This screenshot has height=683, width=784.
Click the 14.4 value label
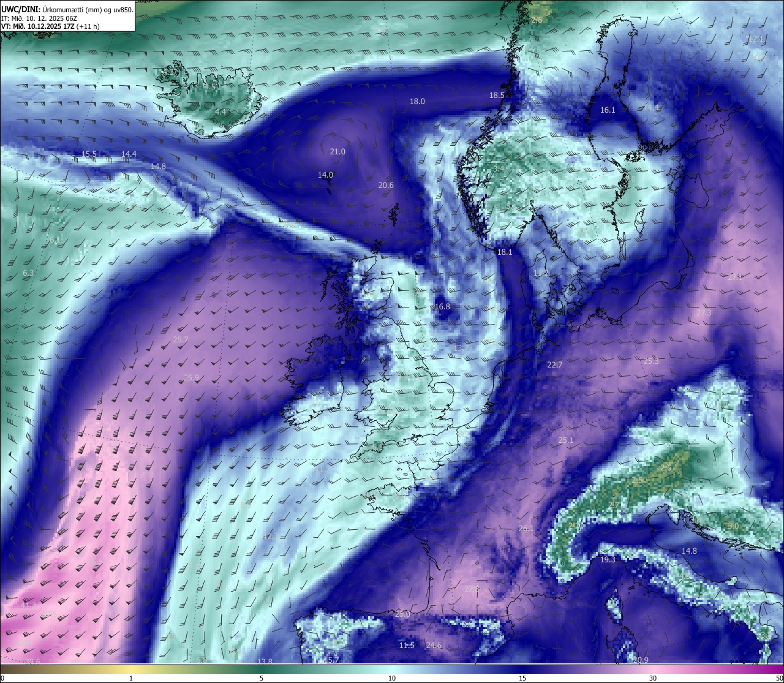pyautogui.click(x=129, y=154)
